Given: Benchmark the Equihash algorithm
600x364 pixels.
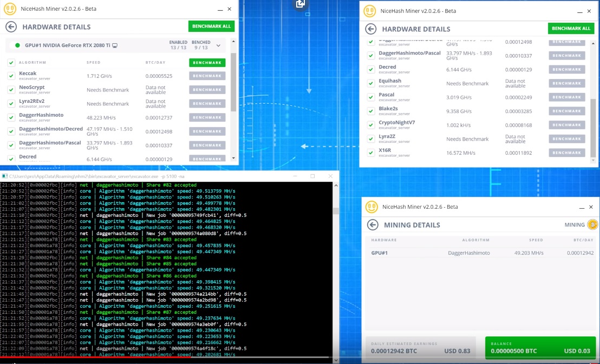Looking at the screenshot, I should point(567,83).
